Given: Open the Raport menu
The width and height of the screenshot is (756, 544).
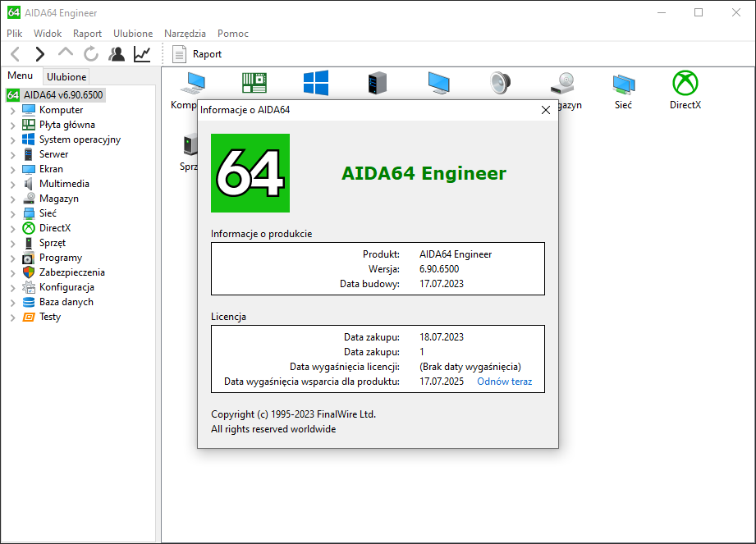Looking at the screenshot, I should (x=87, y=34).
